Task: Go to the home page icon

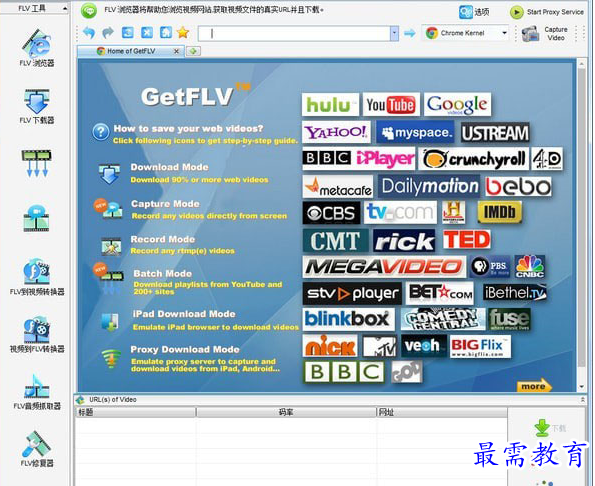Action: pyautogui.click(x=166, y=33)
